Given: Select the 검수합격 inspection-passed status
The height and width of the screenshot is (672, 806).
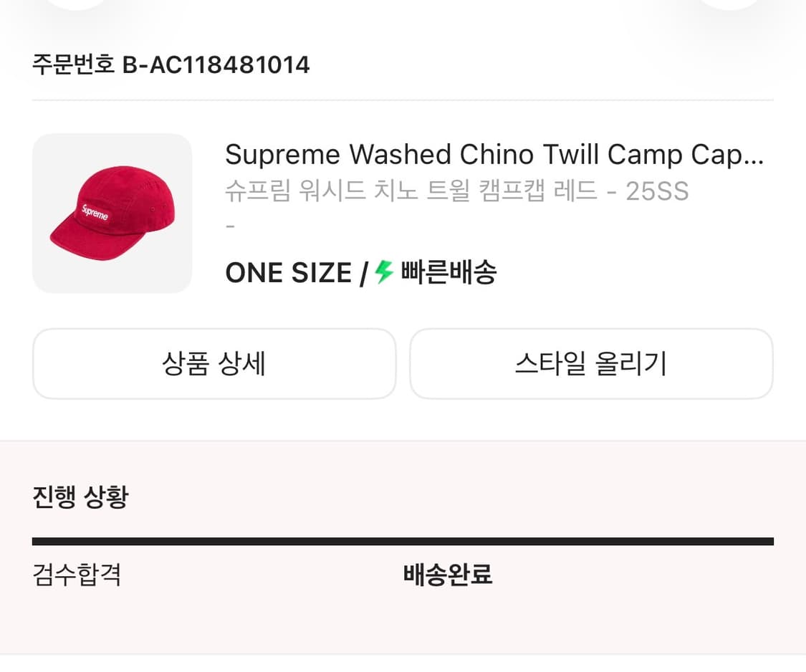Looking at the screenshot, I should 77,575.
